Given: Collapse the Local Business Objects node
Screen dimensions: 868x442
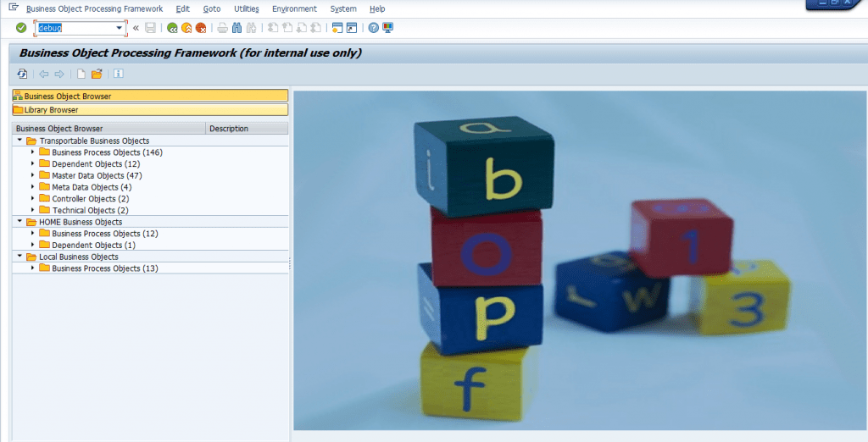Looking at the screenshot, I should pos(20,257).
